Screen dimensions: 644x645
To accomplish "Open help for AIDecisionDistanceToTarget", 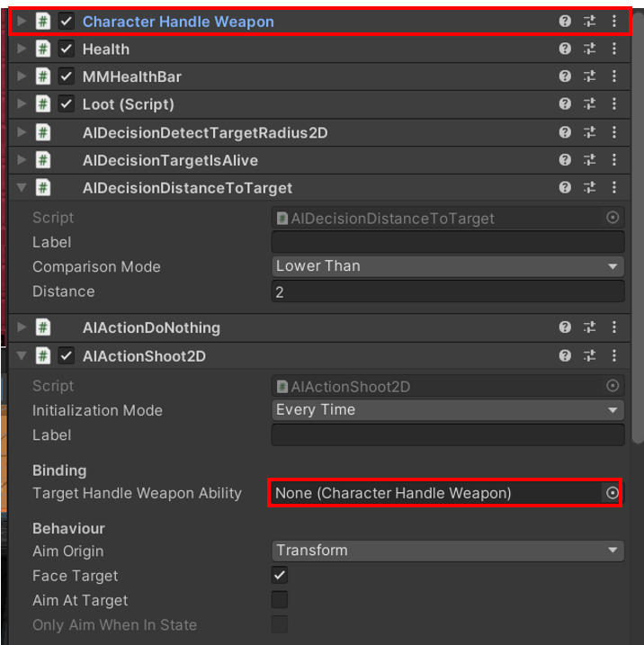I will coord(565,188).
